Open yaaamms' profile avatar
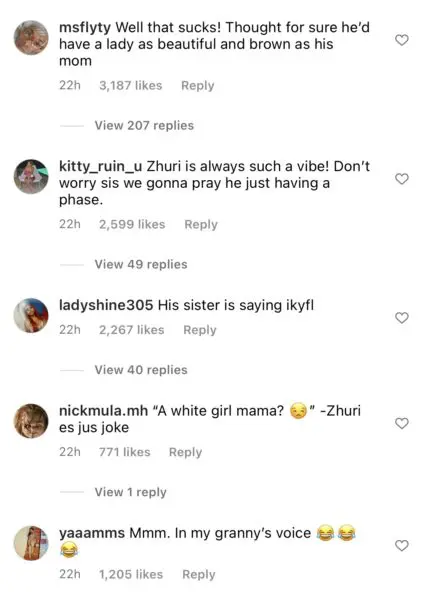The height and width of the screenshot is (600, 433). (x=31, y=543)
